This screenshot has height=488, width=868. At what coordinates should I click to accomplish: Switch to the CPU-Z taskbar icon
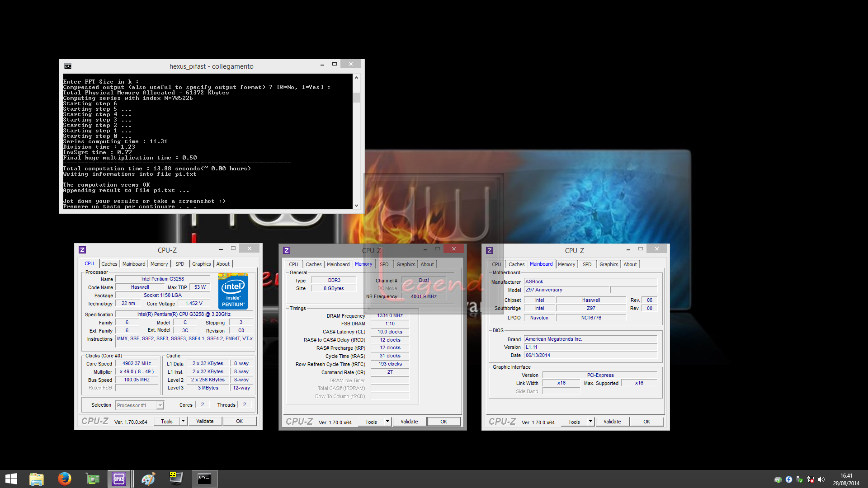pos(119,479)
